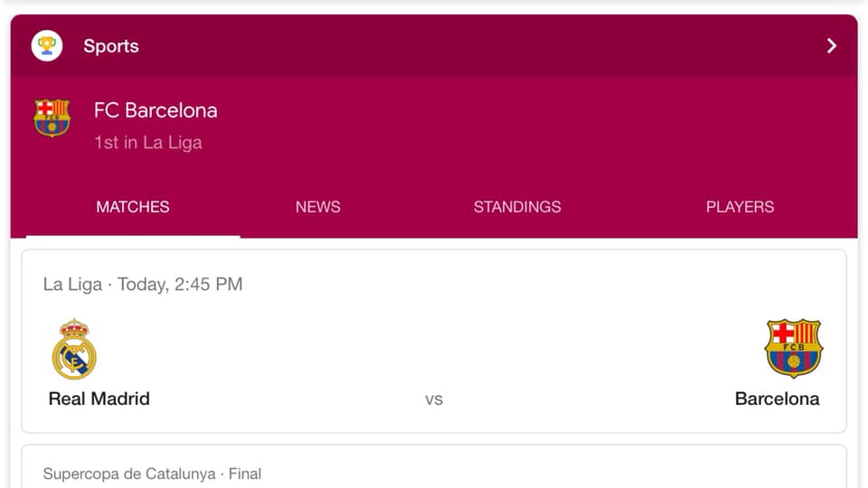Click the Barcelona crest in the match card
Image resolution: width=868 pixels, height=488 pixels.
793,348
